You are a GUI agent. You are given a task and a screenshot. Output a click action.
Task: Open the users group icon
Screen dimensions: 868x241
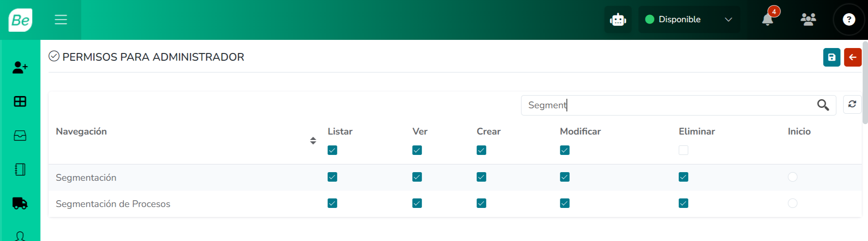tap(808, 19)
